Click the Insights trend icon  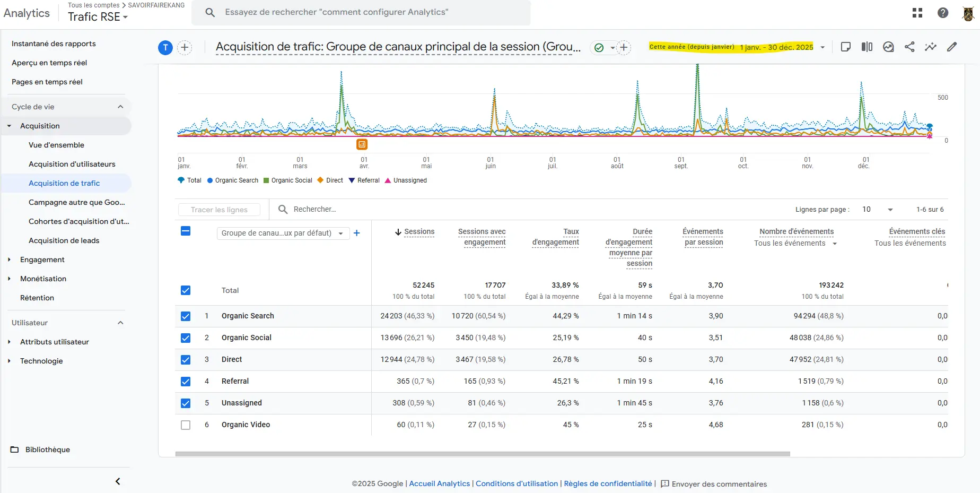tap(931, 47)
